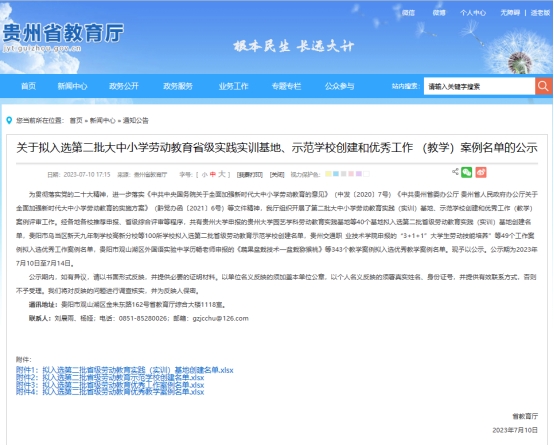The image size is (554, 446).
Task: Click the orange search magnifier button
Action: 543,86
